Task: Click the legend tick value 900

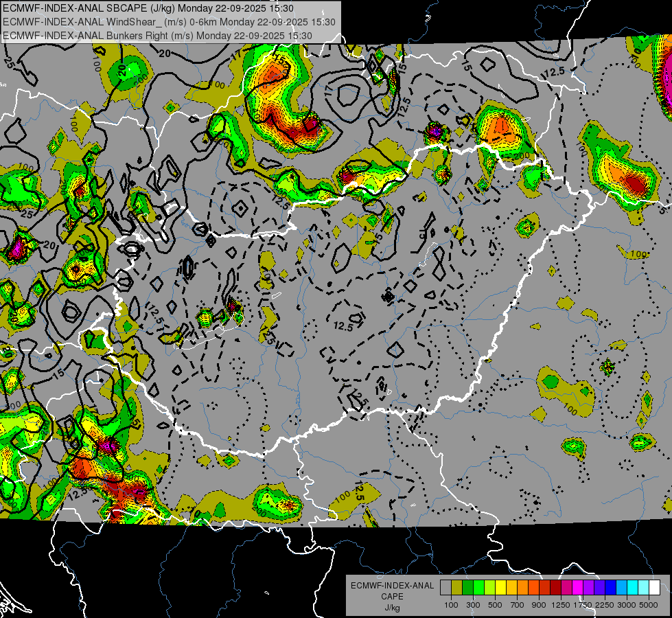Action: (x=539, y=605)
